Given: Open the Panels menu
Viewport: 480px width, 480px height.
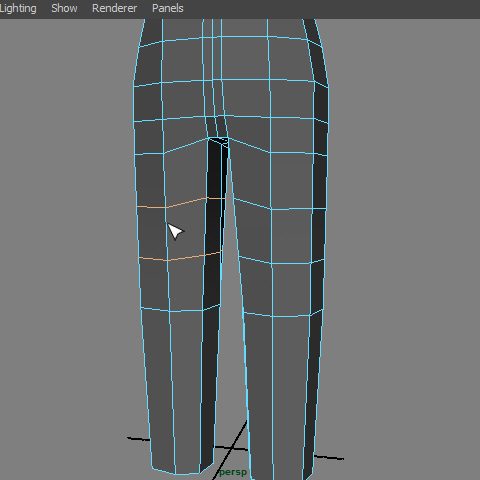Looking at the screenshot, I should [x=168, y=8].
